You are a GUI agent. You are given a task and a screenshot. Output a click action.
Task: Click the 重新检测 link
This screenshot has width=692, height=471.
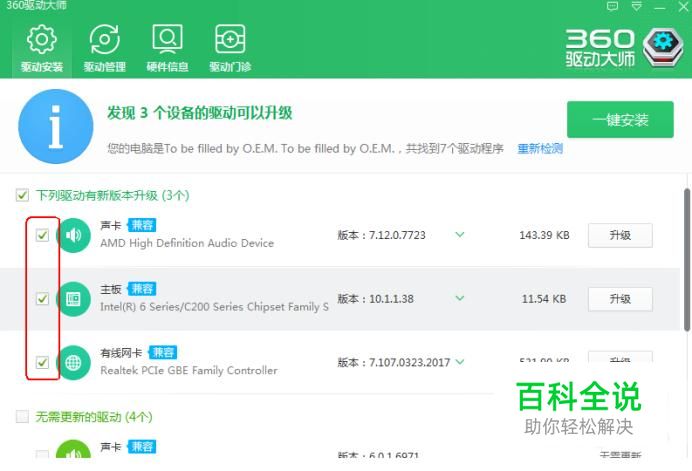[x=540, y=148]
